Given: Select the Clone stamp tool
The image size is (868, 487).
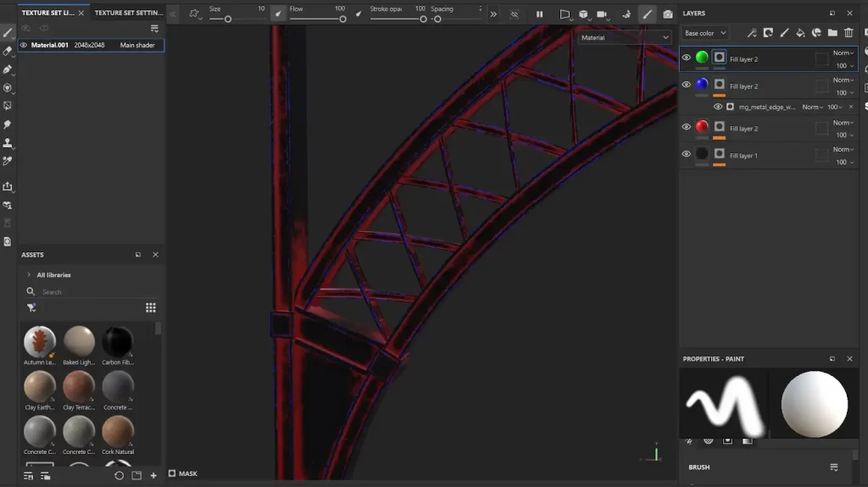Looking at the screenshot, I should [x=8, y=142].
